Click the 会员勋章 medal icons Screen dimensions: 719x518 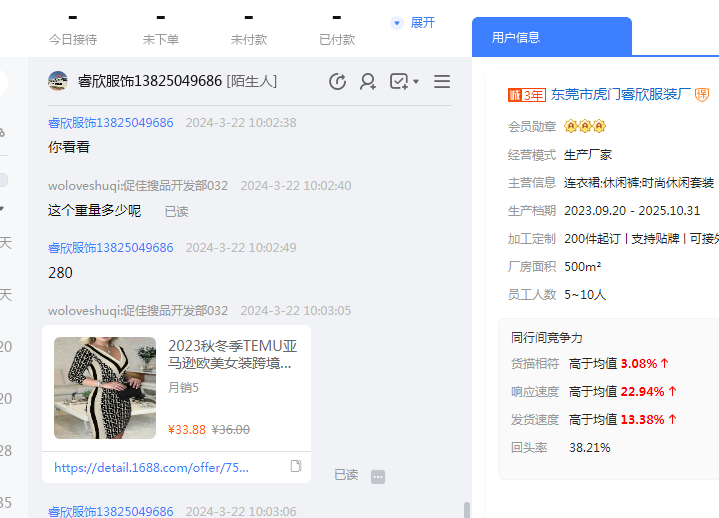tap(585, 126)
